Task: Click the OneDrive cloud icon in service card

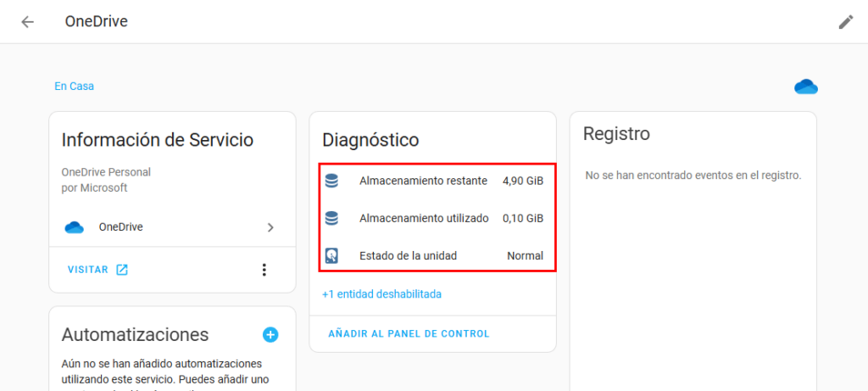Action: click(x=75, y=227)
